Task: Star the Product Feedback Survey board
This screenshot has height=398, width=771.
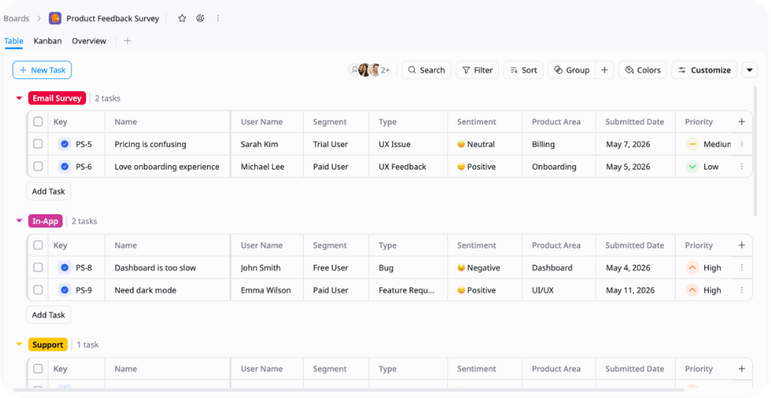Action: pos(182,18)
